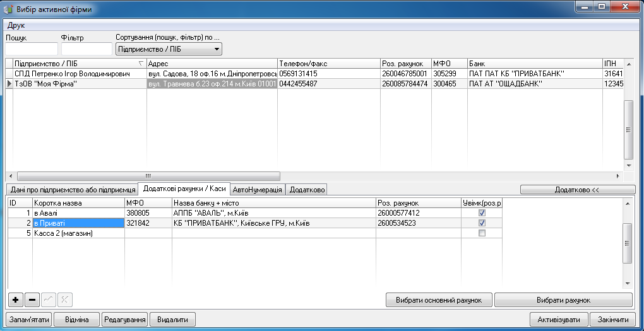Image resolution: width=644 pixels, height=331 pixels.
Task: Toggle the checkbox for 'в Приваті' row
Action: [x=482, y=223]
